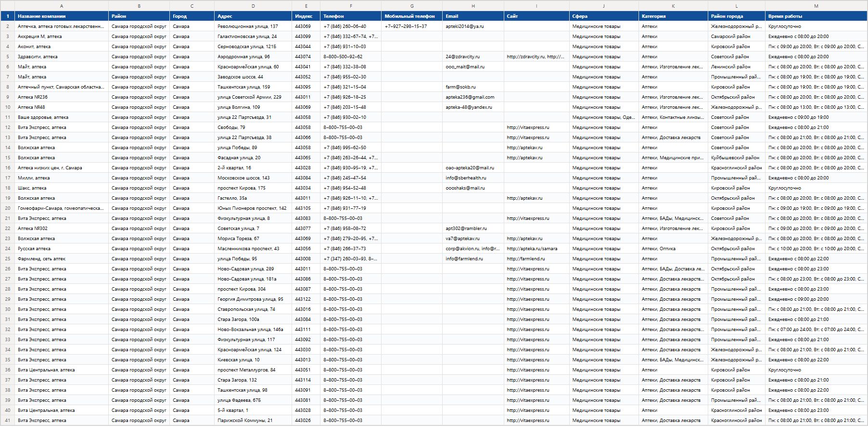
Task: Select the mobile phone cell '+7-927-298-15-37'
Action: (x=412, y=26)
